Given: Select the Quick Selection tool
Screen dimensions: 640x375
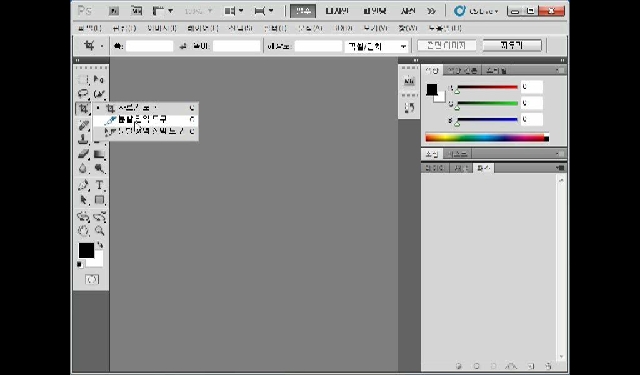Looking at the screenshot, I should [x=99, y=94].
